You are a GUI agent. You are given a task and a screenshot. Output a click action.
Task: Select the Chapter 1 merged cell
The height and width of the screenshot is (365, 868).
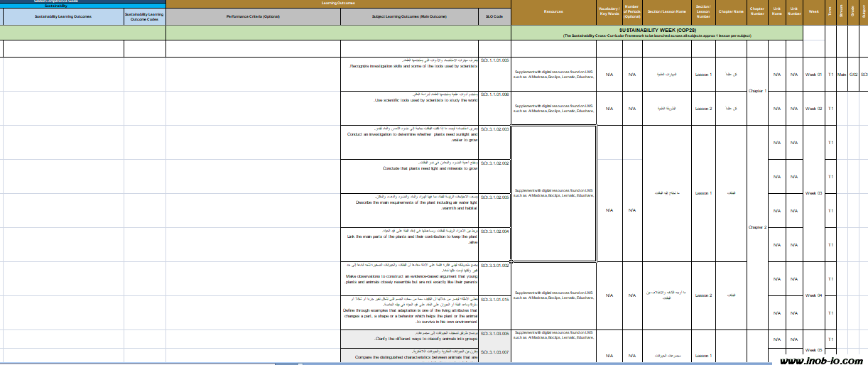click(x=757, y=91)
